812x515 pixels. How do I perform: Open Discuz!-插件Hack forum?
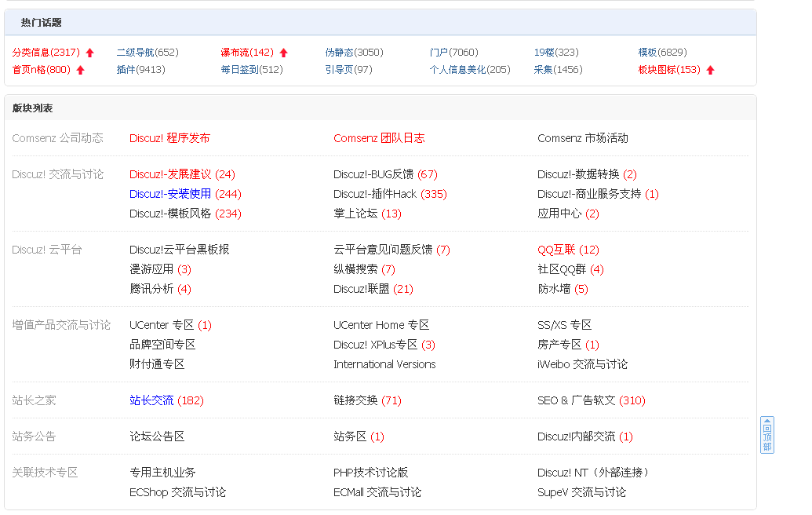coord(375,194)
